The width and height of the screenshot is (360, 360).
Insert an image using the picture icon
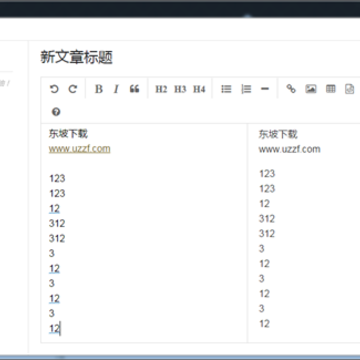coord(311,89)
